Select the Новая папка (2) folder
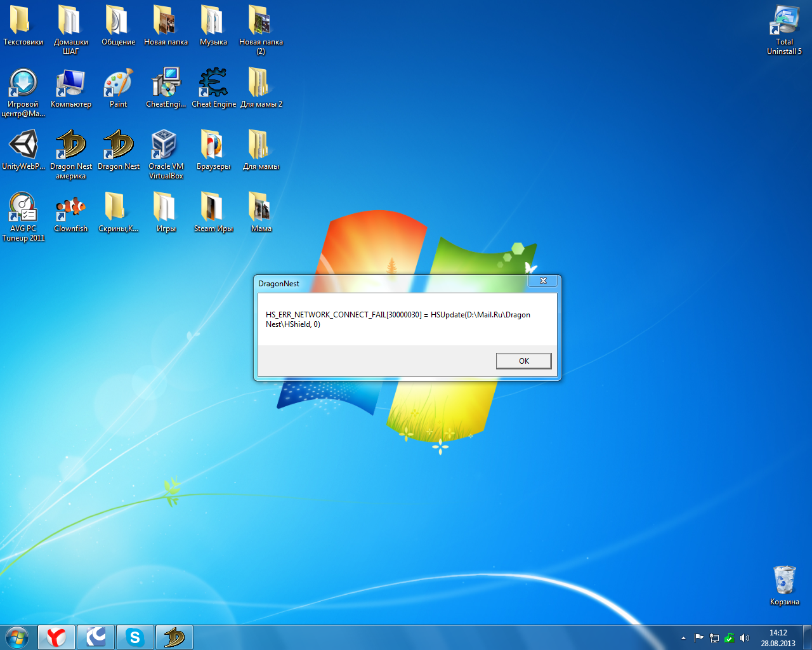The width and height of the screenshot is (812, 650). [261, 30]
